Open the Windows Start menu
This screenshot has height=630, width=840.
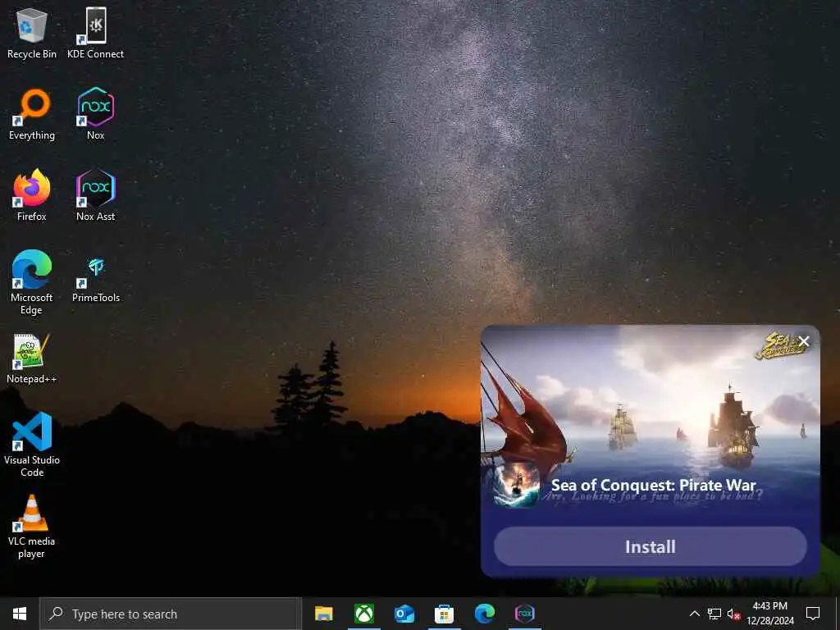[x=20, y=614]
